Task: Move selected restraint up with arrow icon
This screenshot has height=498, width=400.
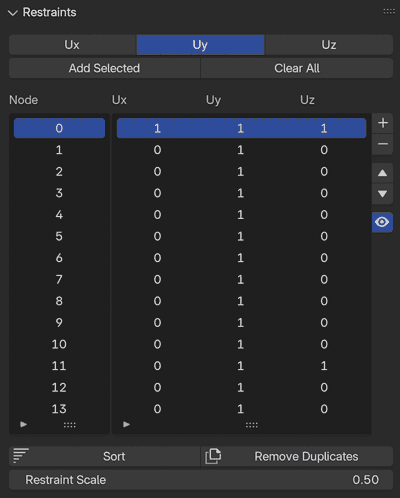Action: (383, 173)
